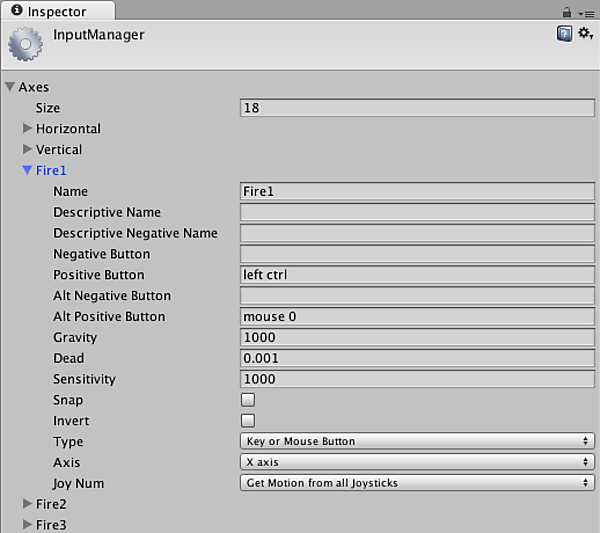Collapse the Fire1 axis entry

click(28, 170)
